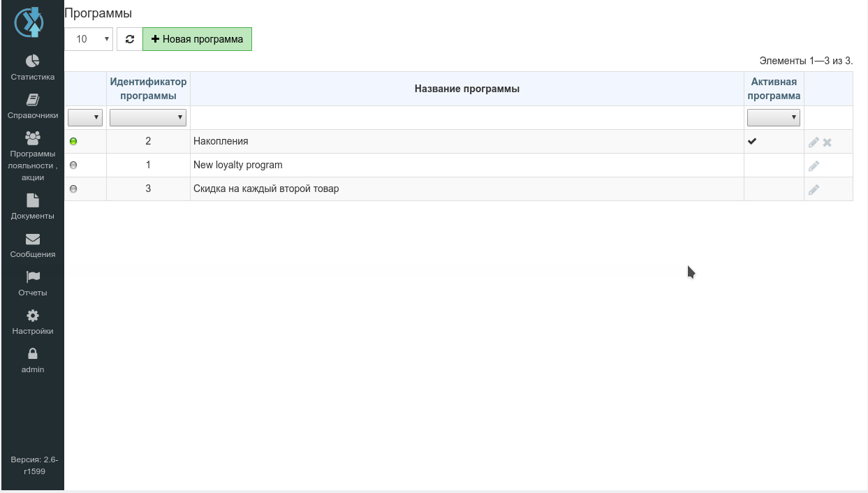Open Документы file icon
Viewport: 868px width, 493px height.
(x=32, y=200)
